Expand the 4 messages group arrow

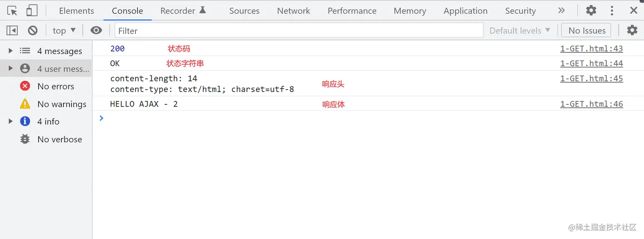pyautogui.click(x=11, y=51)
